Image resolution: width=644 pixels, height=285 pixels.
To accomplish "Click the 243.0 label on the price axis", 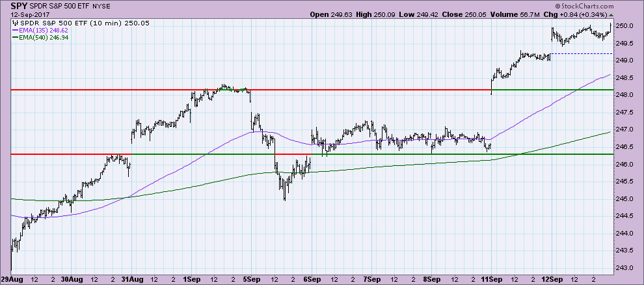I will (623, 267).
